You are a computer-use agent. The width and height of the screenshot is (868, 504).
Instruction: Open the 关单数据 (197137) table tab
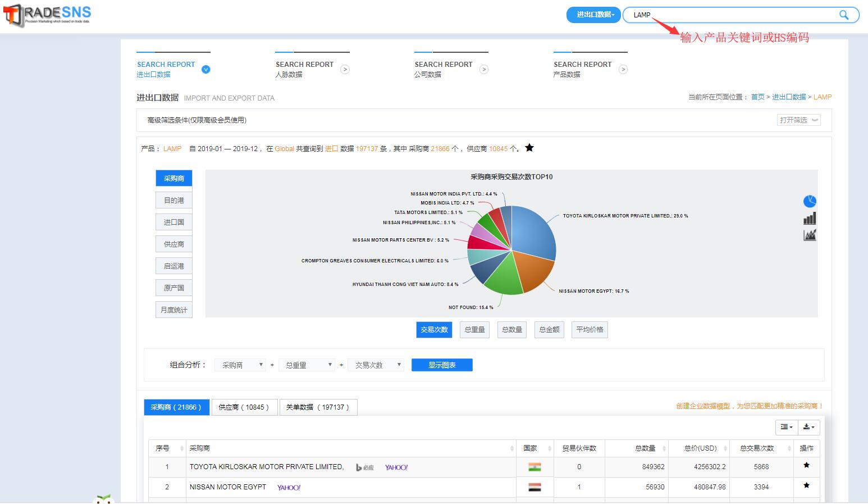click(318, 407)
